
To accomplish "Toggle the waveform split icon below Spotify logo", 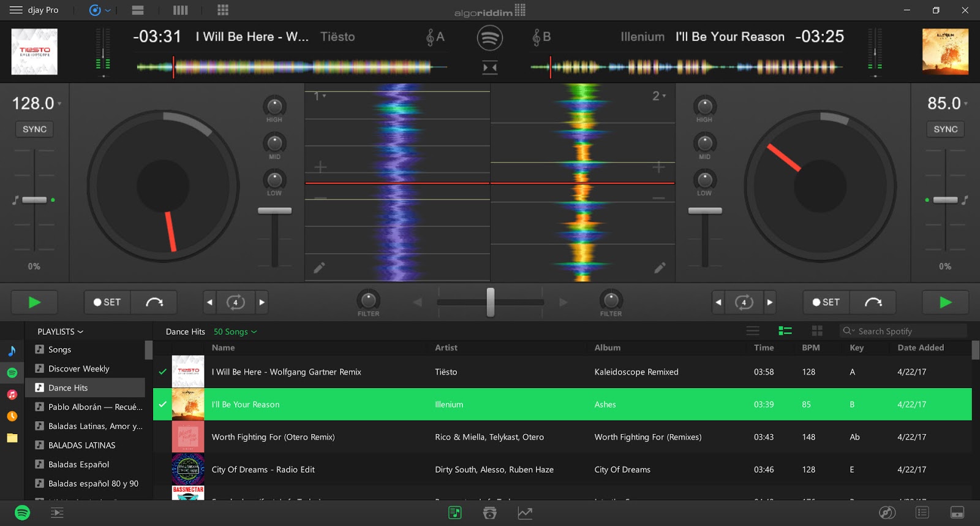I will (x=490, y=67).
